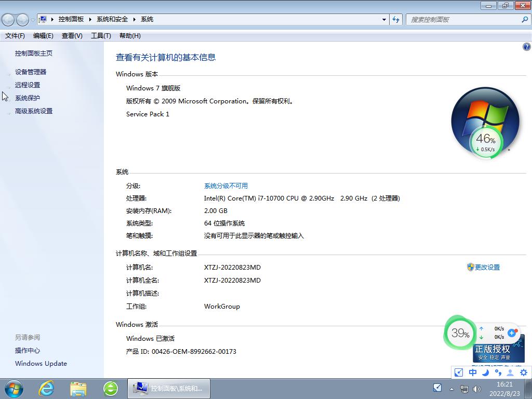Screen dimensions: 532x399
Task: Select the Control Panel System taskbar button
Action: (169, 389)
